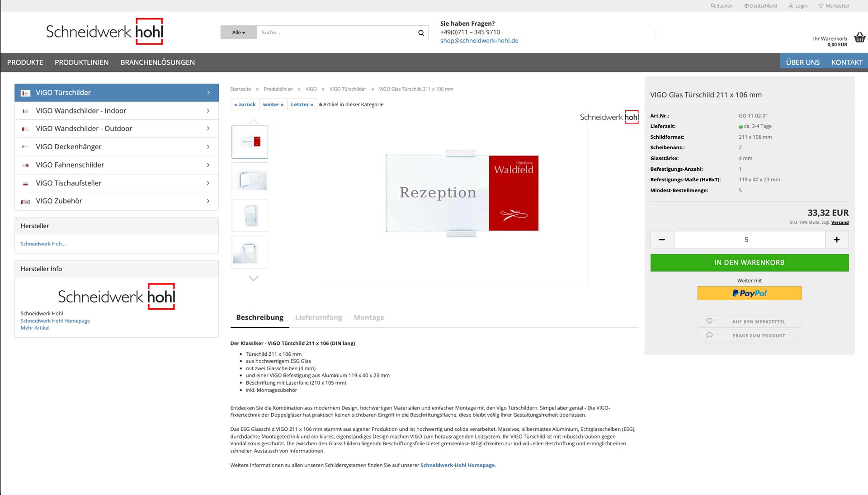Screen dimensions: 868x495
Task: Click the VIGO Tischaufsteller category icon
Action: pos(26,184)
